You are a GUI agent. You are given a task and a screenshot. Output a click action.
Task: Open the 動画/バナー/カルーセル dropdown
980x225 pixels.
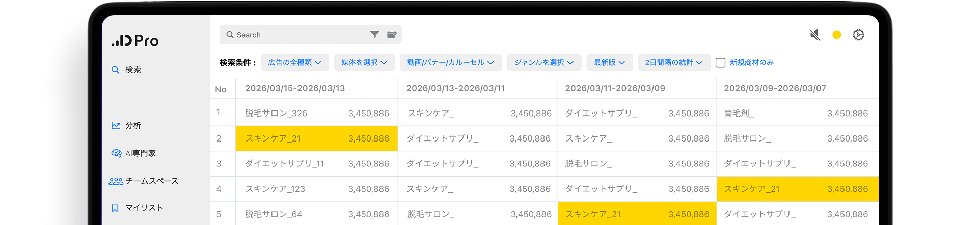click(x=450, y=63)
